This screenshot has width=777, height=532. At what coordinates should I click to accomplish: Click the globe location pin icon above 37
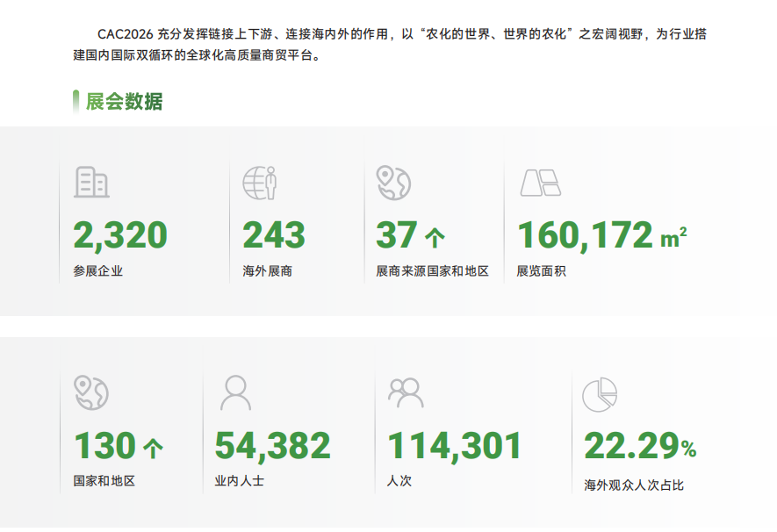click(x=393, y=182)
